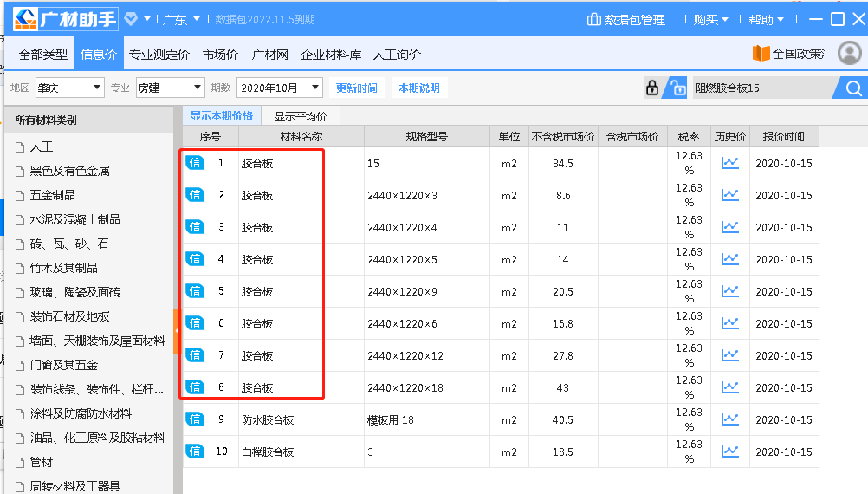The height and width of the screenshot is (494, 868).
Task: Switch to 市场价 tab
Action: pos(220,55)
